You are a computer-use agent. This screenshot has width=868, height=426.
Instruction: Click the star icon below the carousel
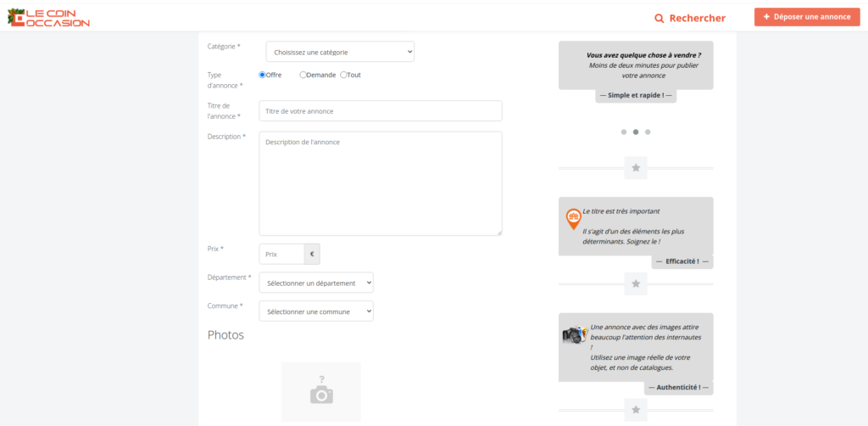tap(636, 168)
